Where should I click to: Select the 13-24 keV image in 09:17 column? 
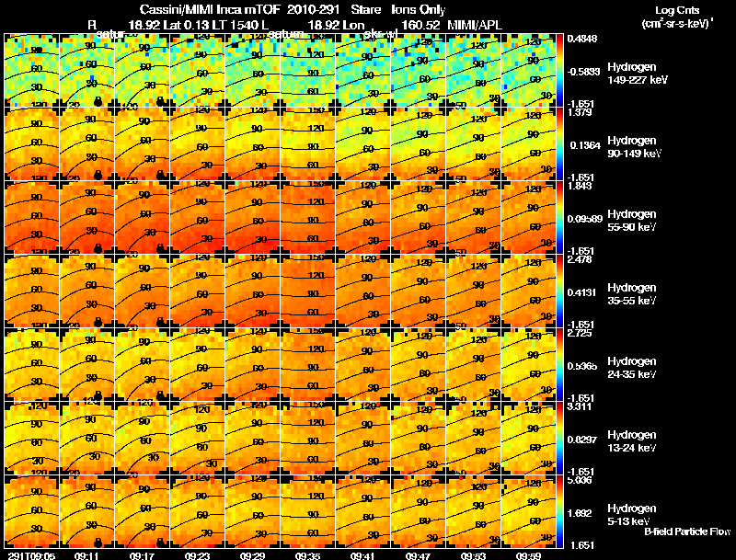(143, 438)
